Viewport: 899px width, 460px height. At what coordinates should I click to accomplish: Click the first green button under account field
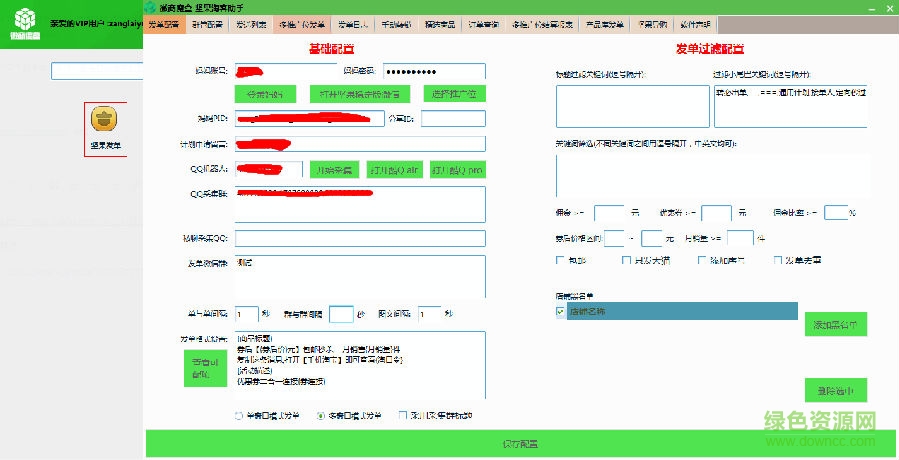pyautogui.click(x=265, y=94)
